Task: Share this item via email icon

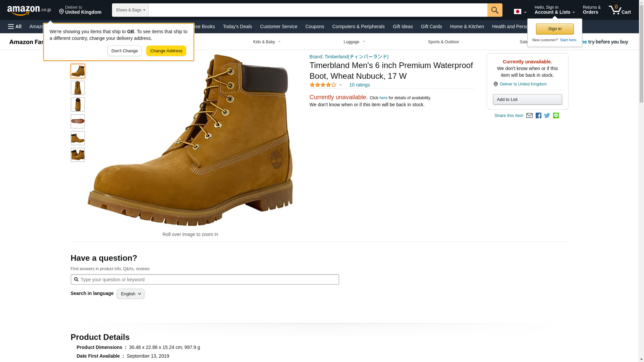Action: pyautogui.click(x=529, y=116)
